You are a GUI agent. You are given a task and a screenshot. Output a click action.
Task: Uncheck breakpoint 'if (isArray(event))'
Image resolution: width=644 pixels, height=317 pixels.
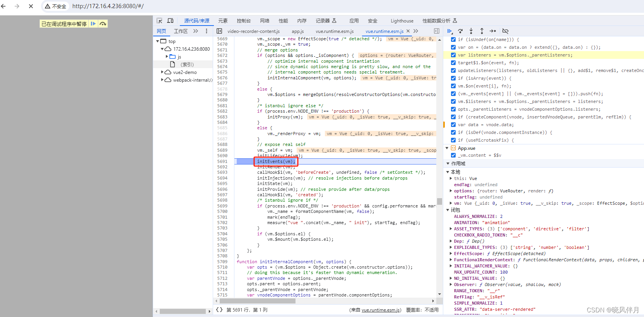click(x=453, y=78)
